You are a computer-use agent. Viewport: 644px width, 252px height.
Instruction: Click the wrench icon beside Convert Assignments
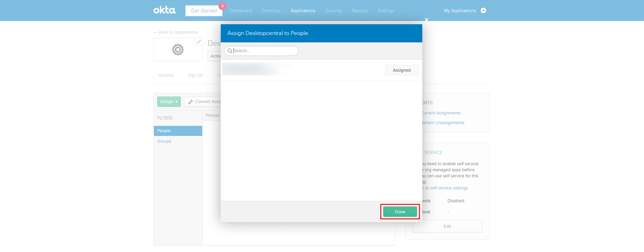(190, 102)
